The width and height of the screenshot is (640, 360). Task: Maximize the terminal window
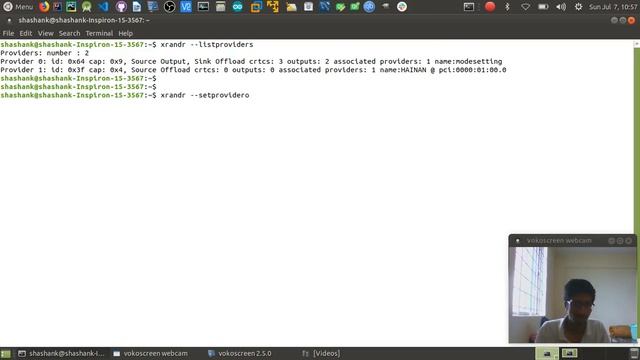(x=623, y=20)
